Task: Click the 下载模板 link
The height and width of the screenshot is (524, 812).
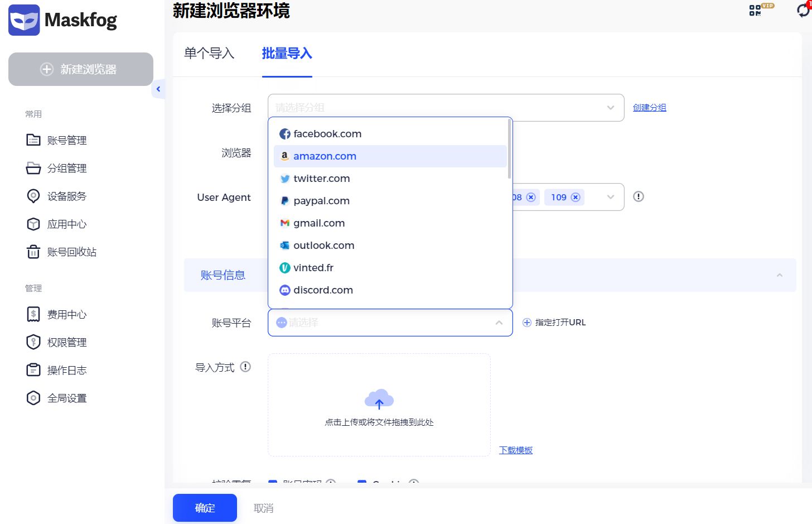Action: 516,450
